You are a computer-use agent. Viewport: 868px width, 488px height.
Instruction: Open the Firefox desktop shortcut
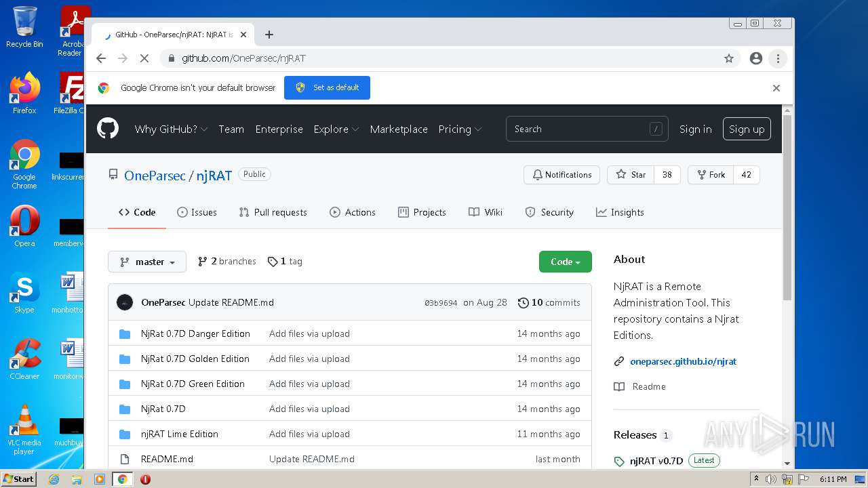(24, 94)
